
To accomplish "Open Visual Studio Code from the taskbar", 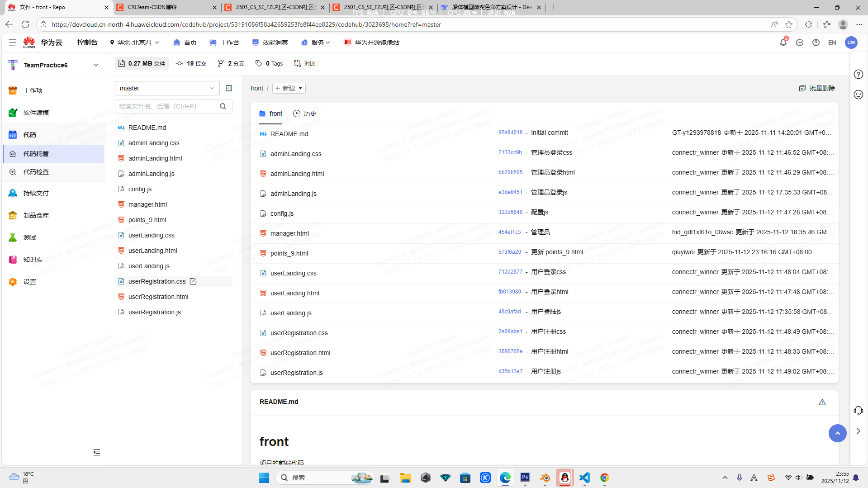I will pyautogui.click(x=584, y=478).
